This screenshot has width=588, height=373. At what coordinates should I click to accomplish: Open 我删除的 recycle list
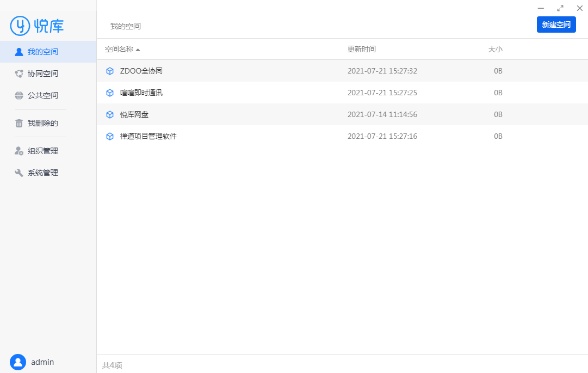(x=48, y=123)
